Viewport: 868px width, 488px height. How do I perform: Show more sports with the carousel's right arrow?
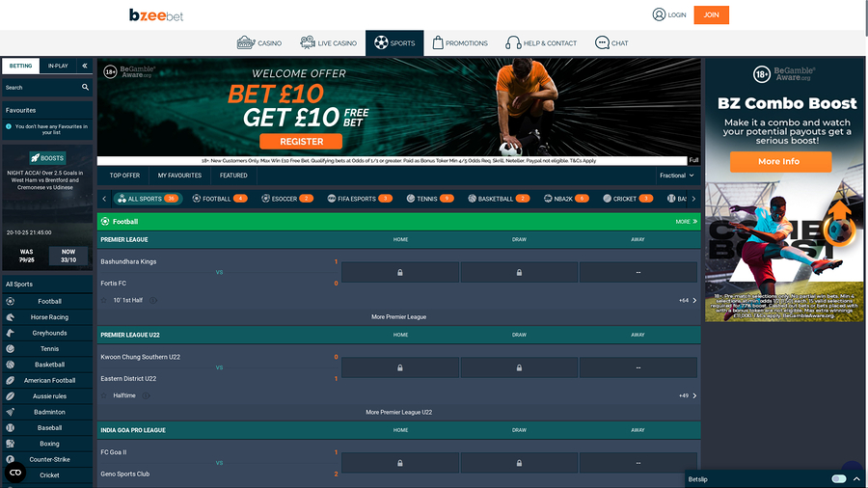coord(693,199)
